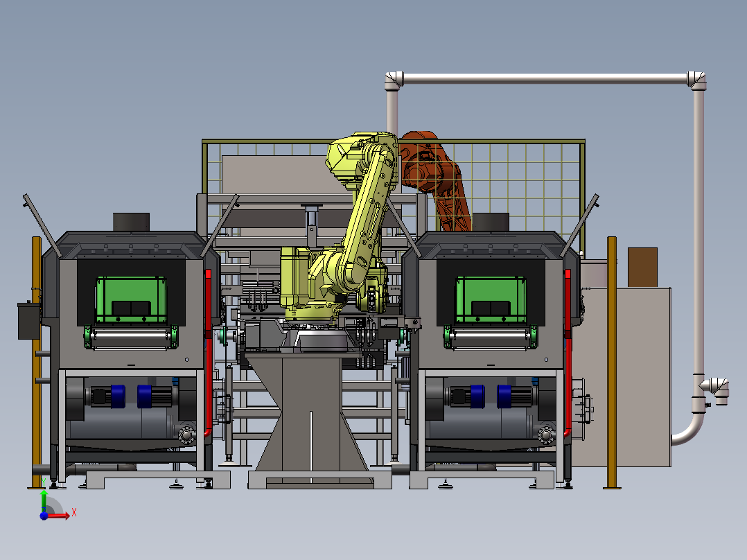Select the exhaust stack atop the right machine

tap(491, 222)
